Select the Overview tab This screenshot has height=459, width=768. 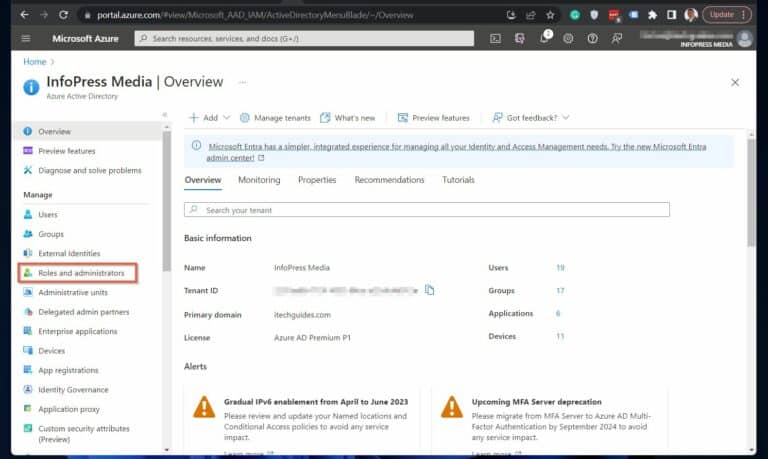(203, 180)
